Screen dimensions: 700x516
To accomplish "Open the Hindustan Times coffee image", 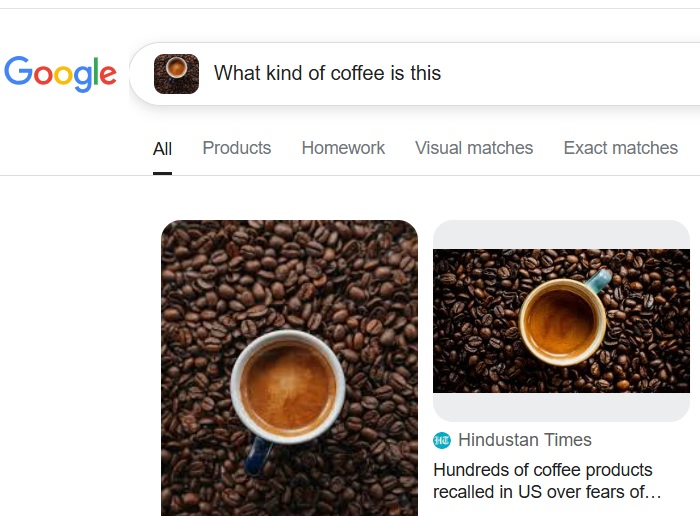I will [561, 320].
